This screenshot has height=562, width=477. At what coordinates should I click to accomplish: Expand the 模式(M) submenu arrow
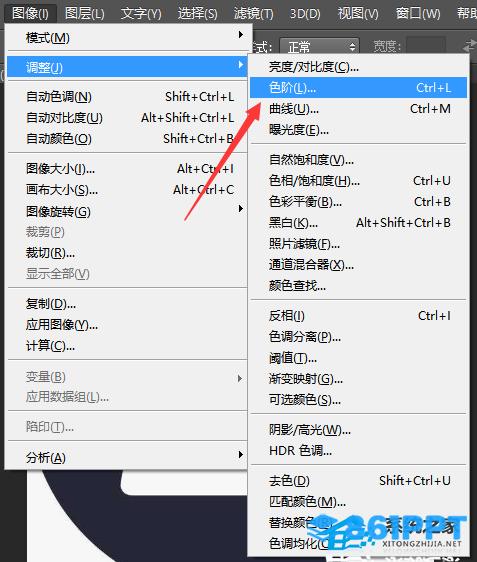[241, 35]
